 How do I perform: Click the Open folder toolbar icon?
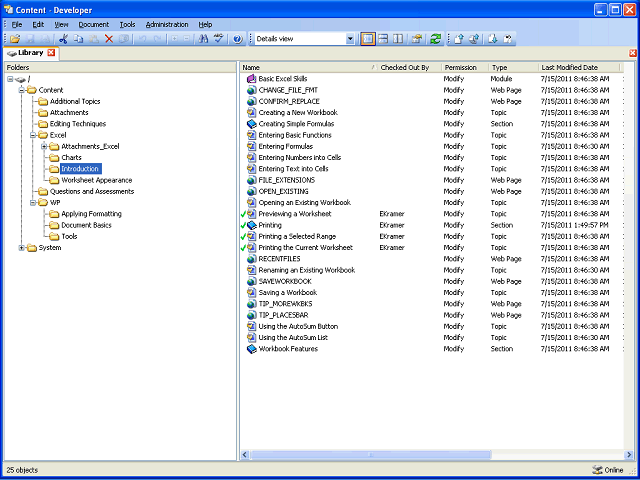click(x=15, y=39)
